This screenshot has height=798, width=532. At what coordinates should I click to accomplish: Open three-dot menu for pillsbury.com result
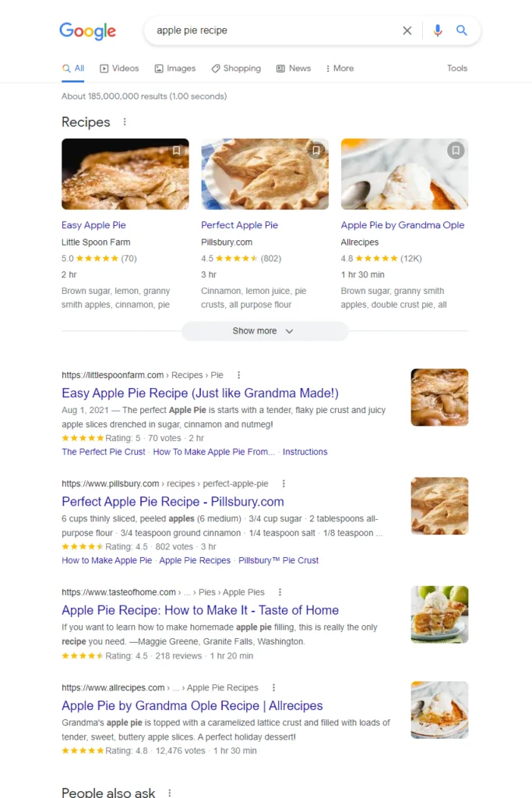tap(284, 483)
